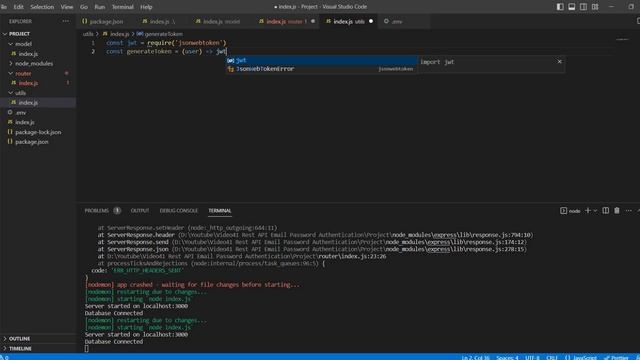Show the OUTPUT panel tab
640x360 pixels.
[x=140, y=211]
